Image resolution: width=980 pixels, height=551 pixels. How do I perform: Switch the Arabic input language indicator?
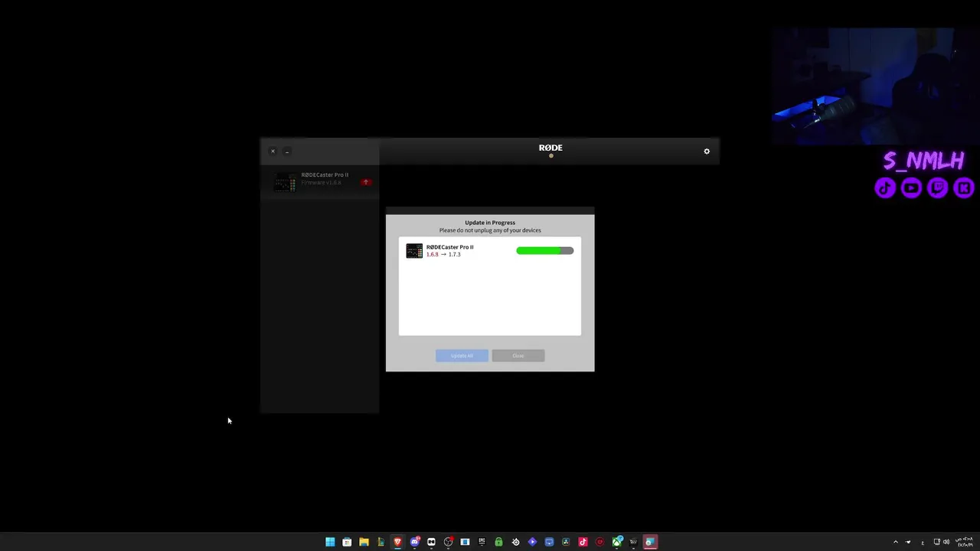tap(923, 543)
